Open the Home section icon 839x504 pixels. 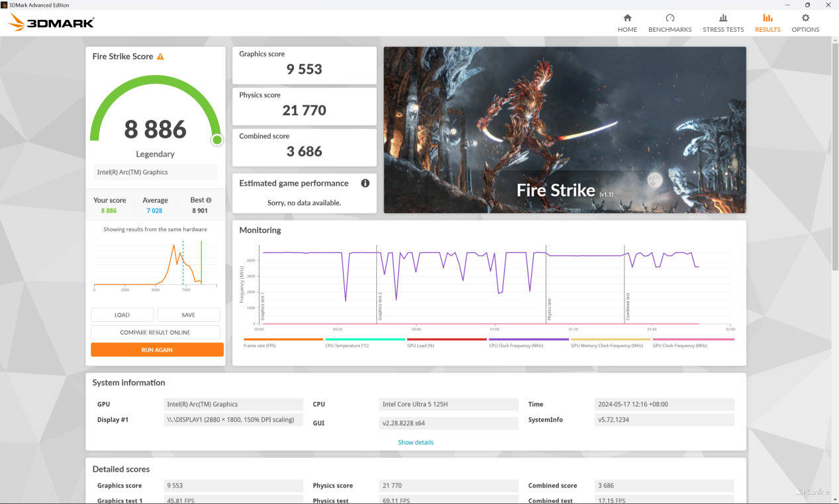627,18
